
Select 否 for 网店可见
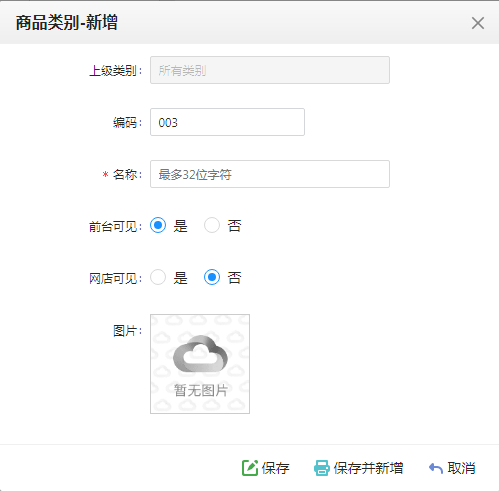(x=212, y=277)
